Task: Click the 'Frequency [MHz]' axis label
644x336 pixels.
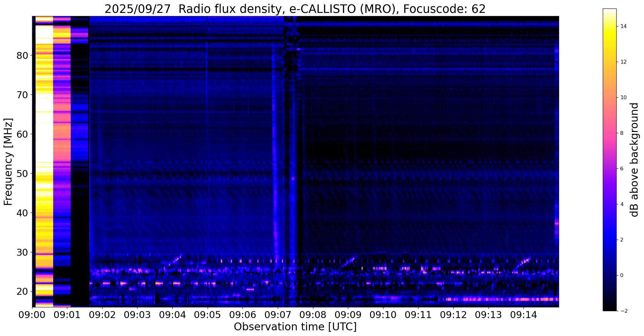Action: [8, 162]
